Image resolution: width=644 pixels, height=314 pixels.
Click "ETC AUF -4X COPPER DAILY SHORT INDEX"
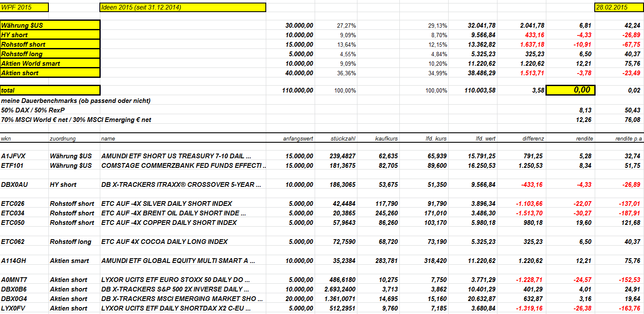pyautogui.click(x=169, y=223)
